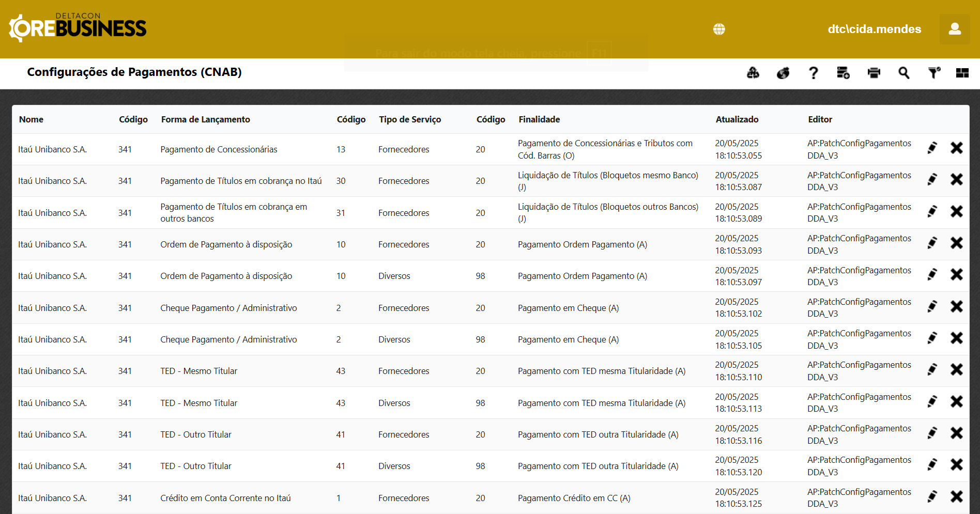Click the Atualizado column header

point(737,119)
